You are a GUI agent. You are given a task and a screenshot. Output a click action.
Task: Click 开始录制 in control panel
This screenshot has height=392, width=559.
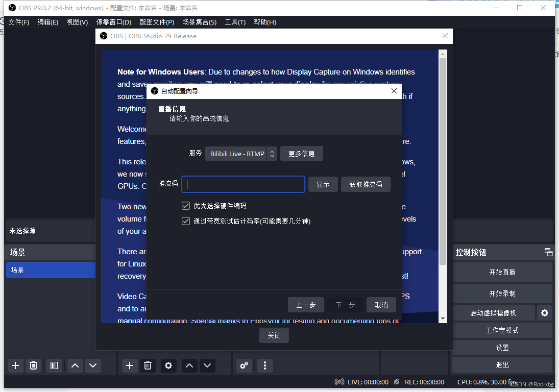502,293
